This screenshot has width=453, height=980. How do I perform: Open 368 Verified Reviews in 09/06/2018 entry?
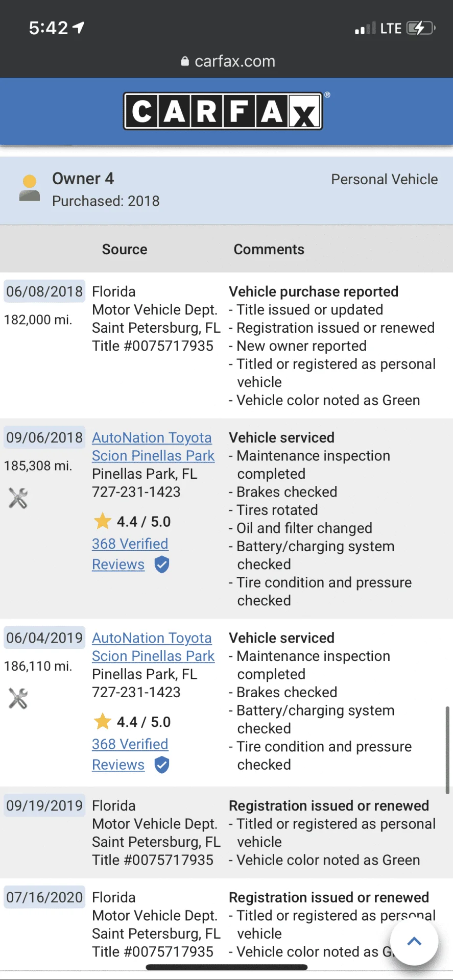[x=130, y=554]
